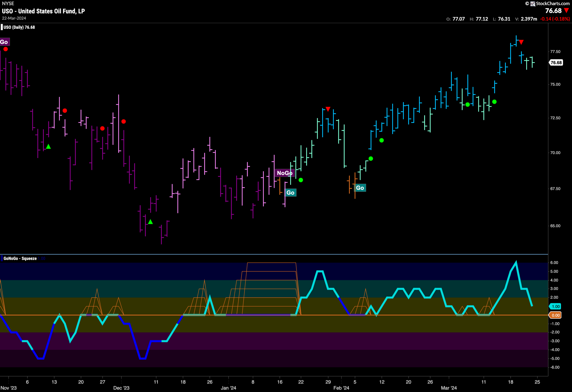Click the green up triangle near November 13
Screen dimensions: 572x392
pyautogui.click(x=48, y=147)
